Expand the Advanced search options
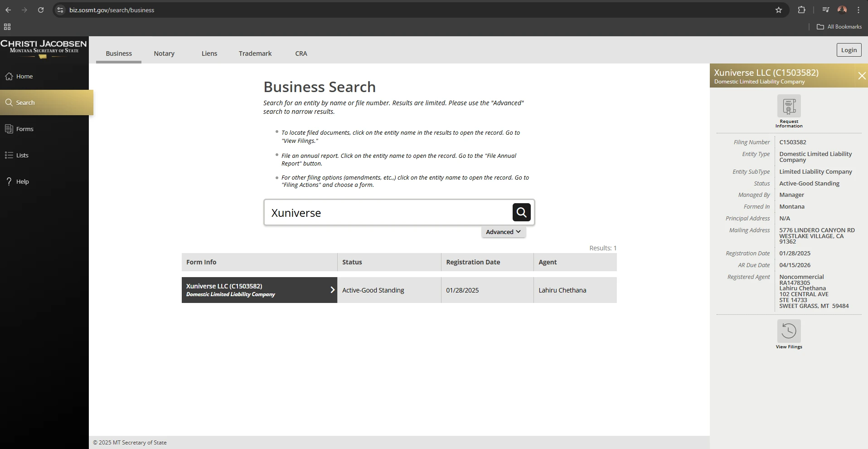The image size is (868, 449). pyautogui.click(x=504, y=232)
